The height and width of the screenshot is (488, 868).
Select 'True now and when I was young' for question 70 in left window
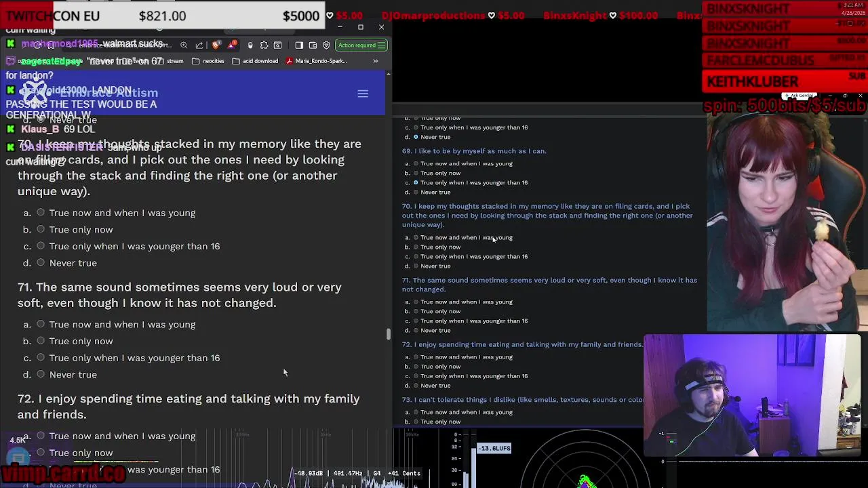[41, 213]
